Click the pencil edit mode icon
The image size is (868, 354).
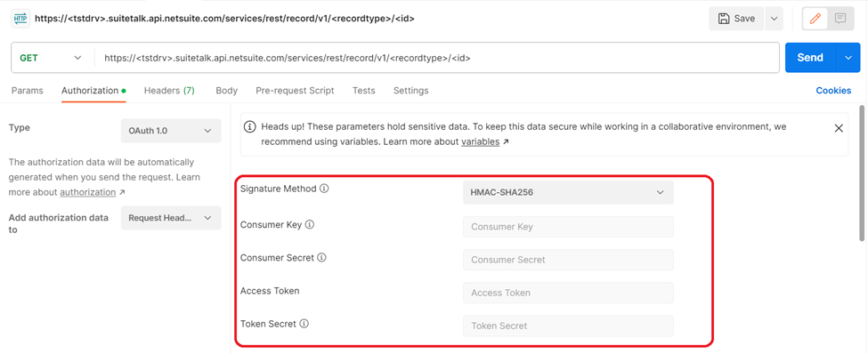(x=815, y=19)
